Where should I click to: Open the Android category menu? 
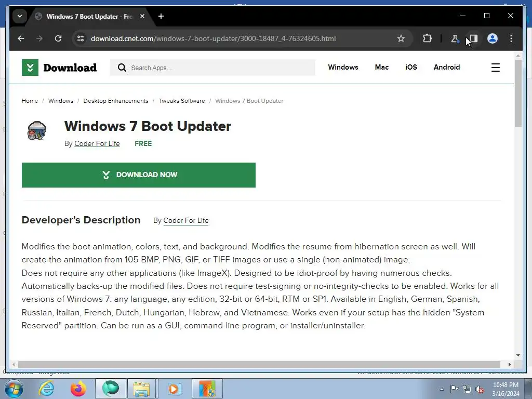click(x=446, y=67)
